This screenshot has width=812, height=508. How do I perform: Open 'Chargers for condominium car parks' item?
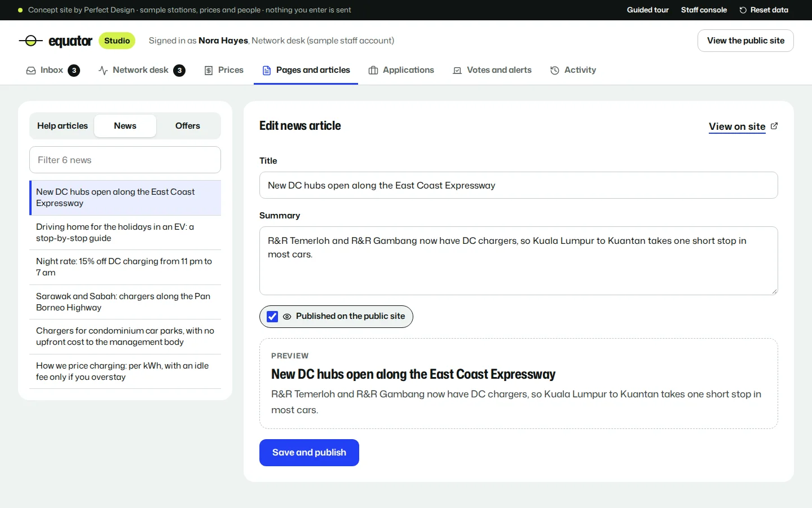(125, 336)
